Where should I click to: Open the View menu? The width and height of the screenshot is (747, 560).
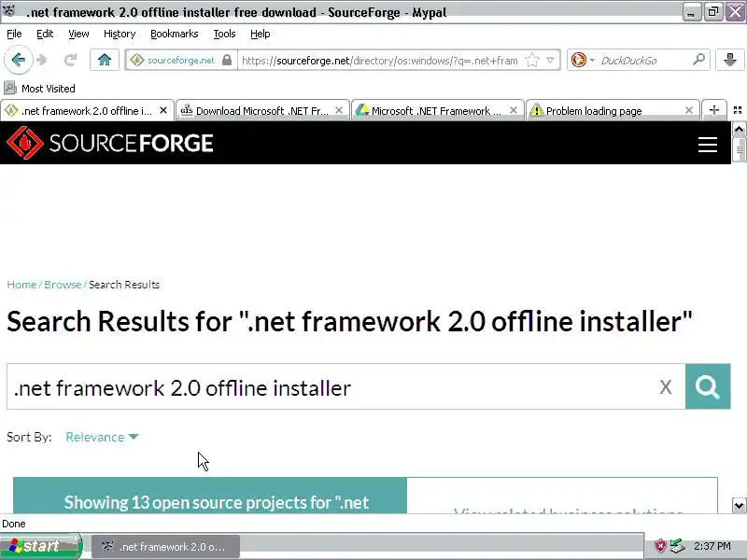[78, 34]
